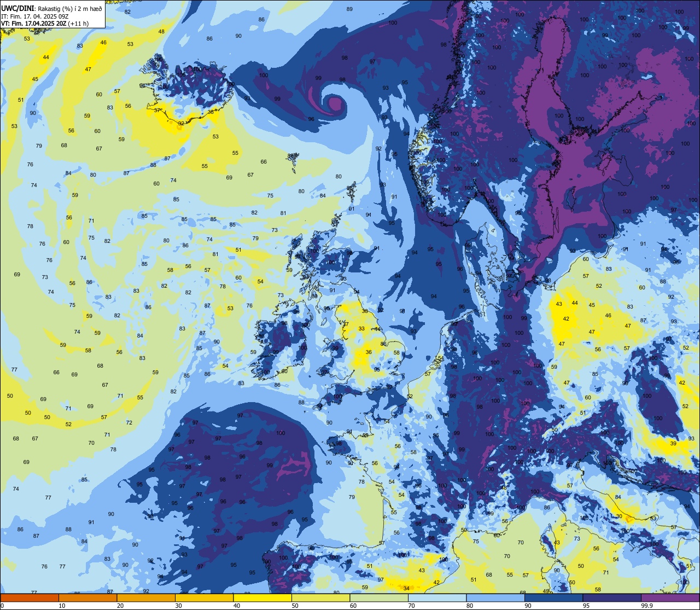700x610 pixels.
Task: Click the map title 'UWC/DINI: Rakastig (%) í 2 m hæð'
Action: [x=51, y=8]
